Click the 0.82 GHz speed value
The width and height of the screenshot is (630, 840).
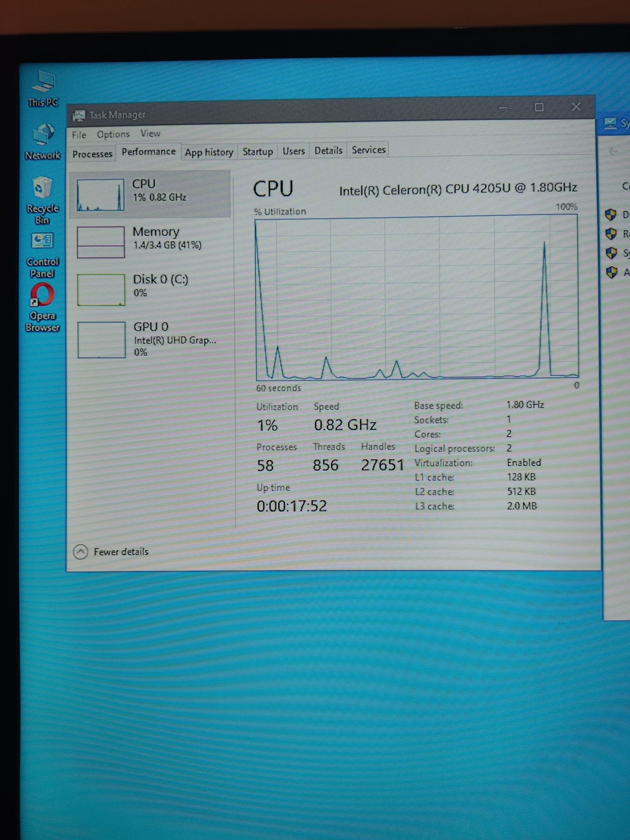(345, 425)
